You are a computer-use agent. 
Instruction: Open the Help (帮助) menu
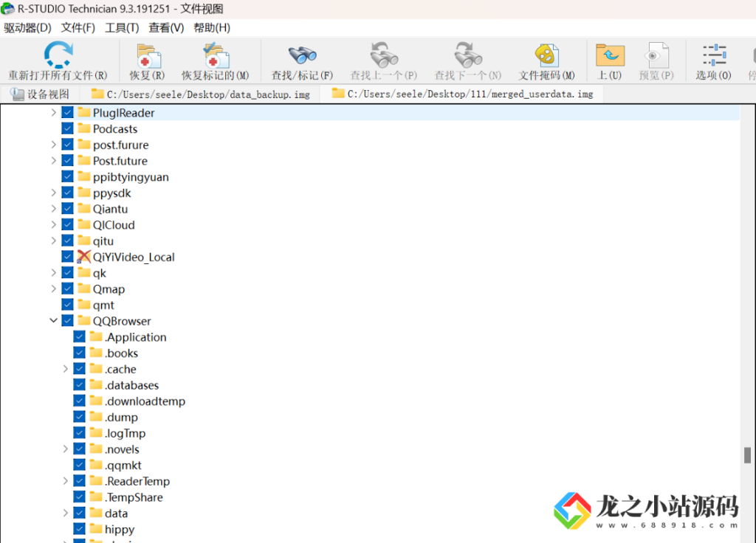pyautogui.click(x=212, y=28)
